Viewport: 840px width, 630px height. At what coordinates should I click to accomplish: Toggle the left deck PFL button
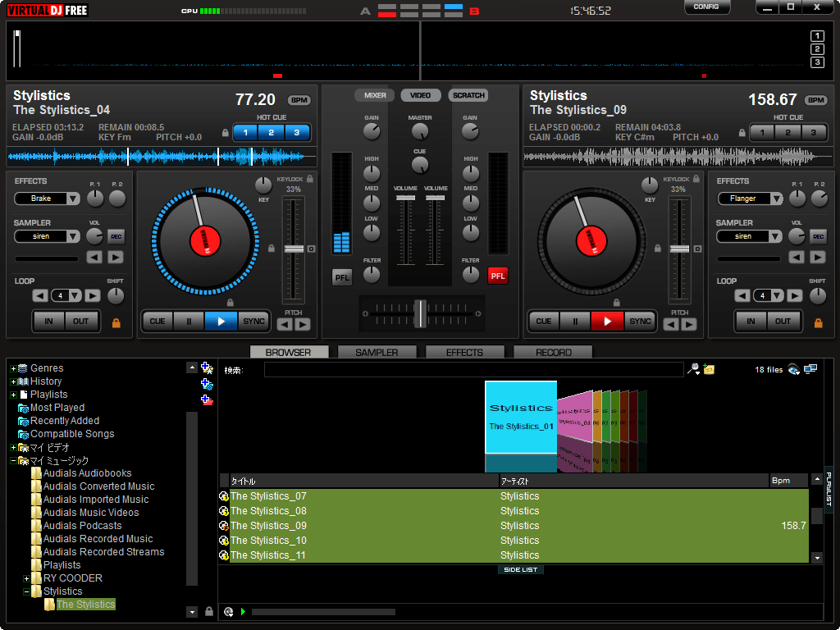342,277
